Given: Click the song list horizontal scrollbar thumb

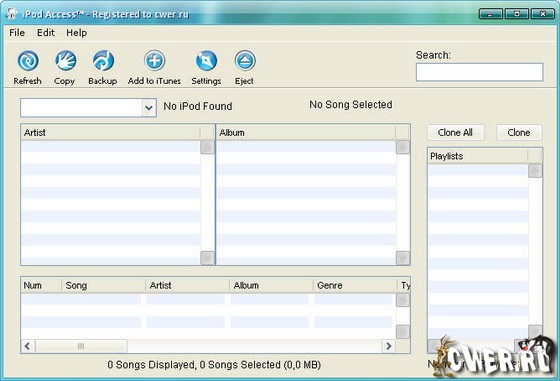Looking at the screenshot, I should click(x=81, y=346).
